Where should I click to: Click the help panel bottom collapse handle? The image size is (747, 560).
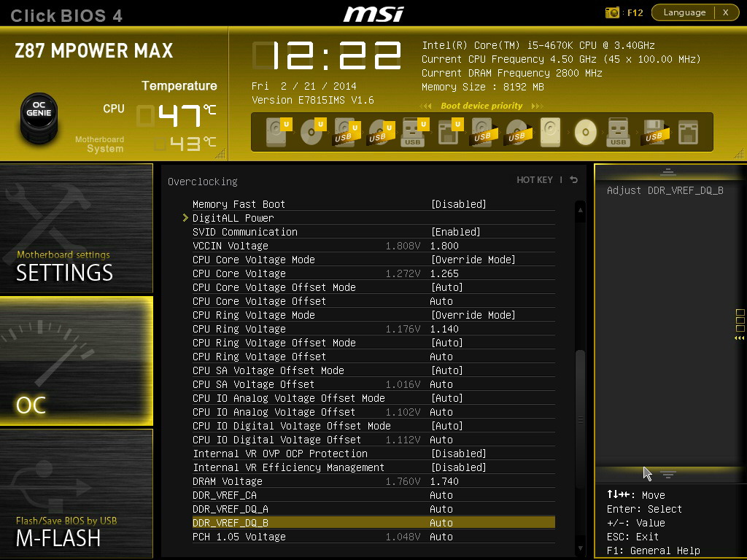(x=668, y=474)
